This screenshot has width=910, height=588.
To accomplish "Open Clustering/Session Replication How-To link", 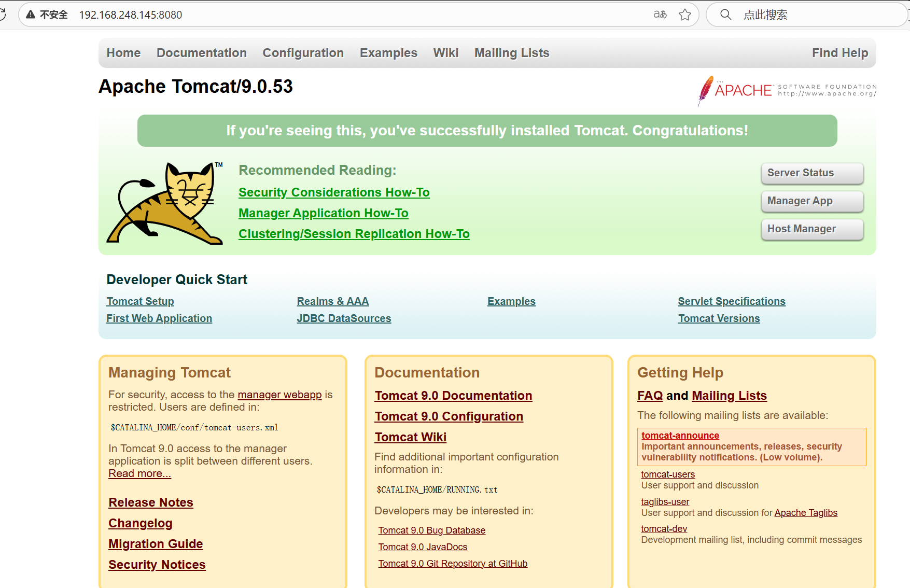I will coord(354,234).
